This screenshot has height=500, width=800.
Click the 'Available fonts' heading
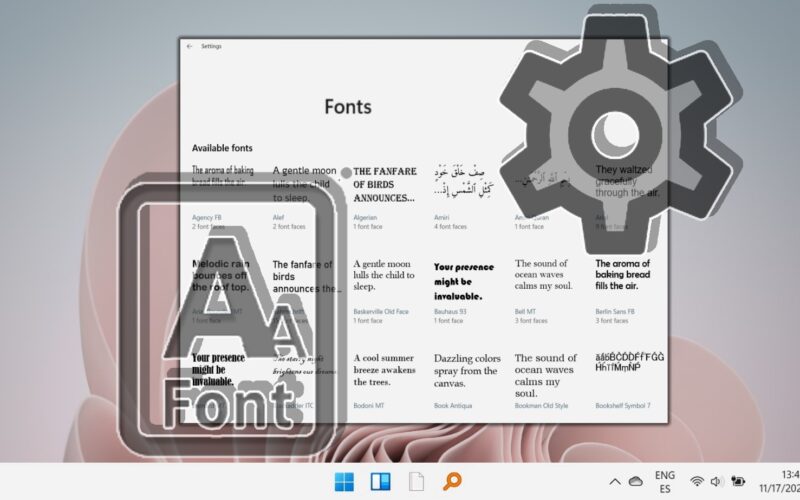click(222, 148)
